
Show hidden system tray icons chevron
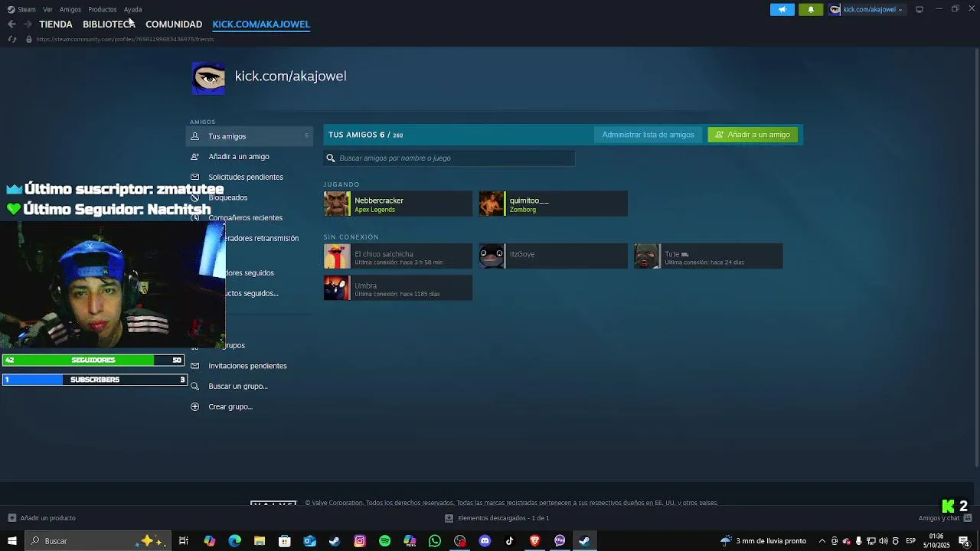822,541
